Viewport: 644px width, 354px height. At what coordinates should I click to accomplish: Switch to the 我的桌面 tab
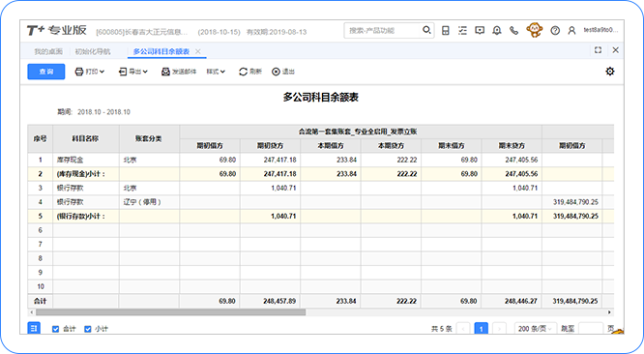tap(48, 51)
